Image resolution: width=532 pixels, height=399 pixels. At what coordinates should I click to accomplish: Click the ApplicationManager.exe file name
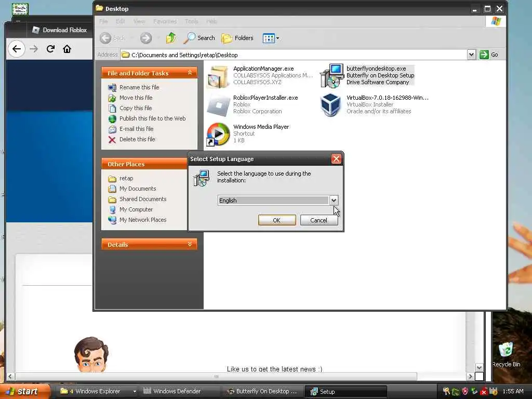263,69
